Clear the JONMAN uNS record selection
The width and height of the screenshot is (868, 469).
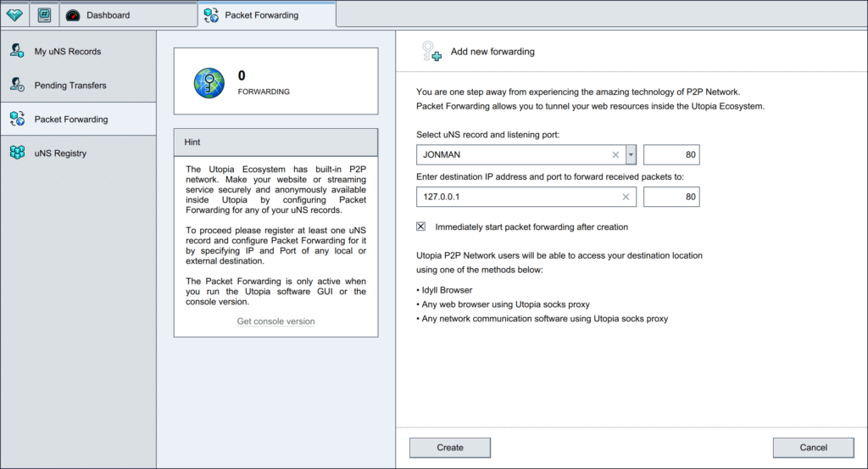(615, 154)
